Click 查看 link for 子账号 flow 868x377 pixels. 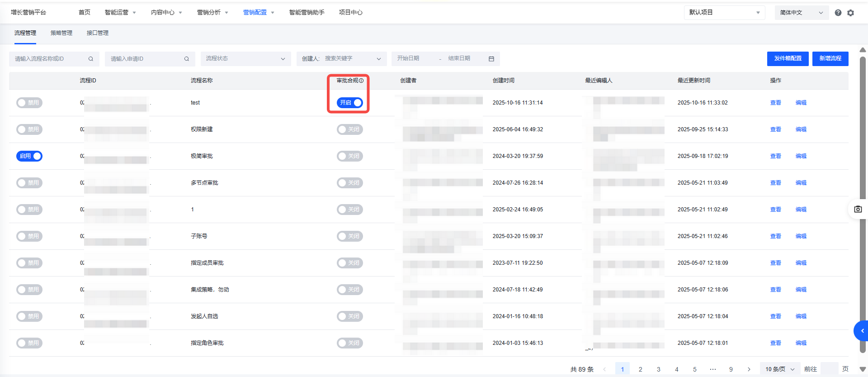(776, 236)
